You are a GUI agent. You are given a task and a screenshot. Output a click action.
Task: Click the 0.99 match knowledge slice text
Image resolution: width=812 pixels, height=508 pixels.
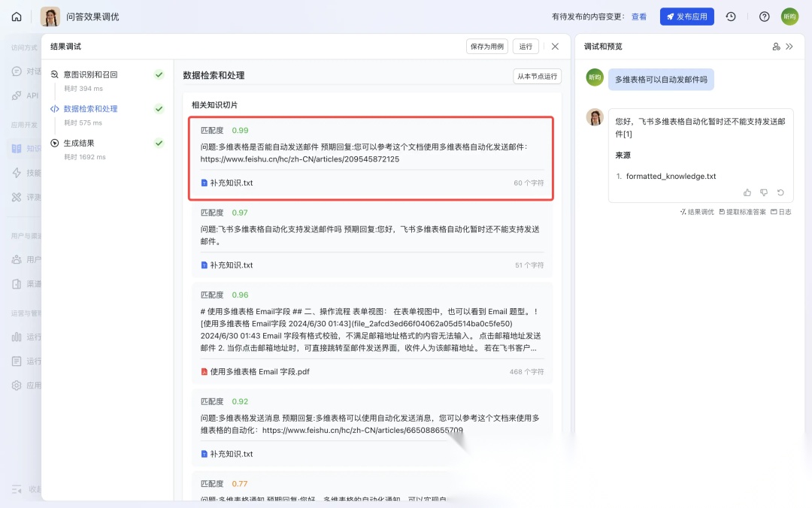pos(364,153)
